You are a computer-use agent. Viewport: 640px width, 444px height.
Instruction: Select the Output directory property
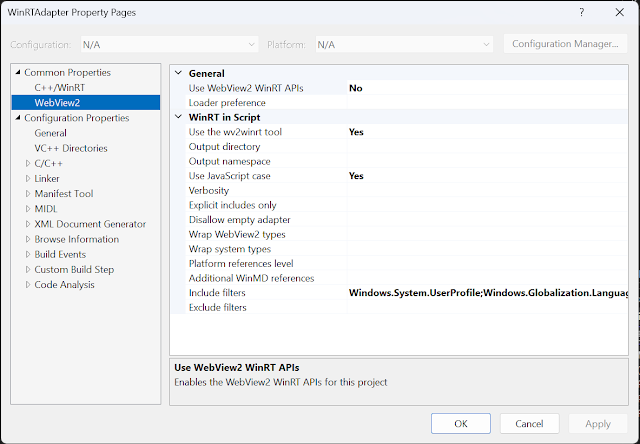224,147
